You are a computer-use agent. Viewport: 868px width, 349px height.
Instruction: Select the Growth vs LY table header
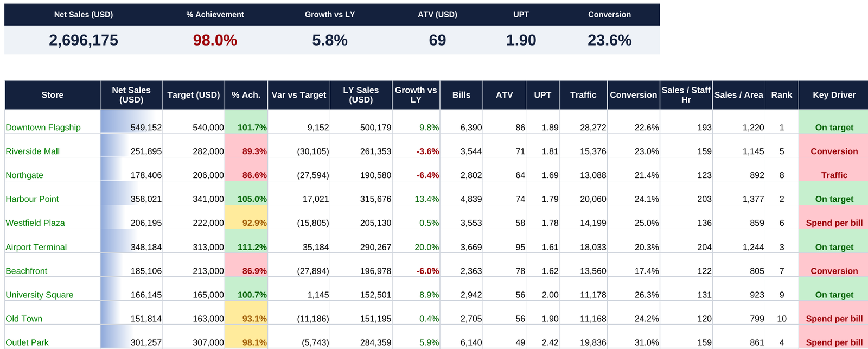[416, 95]
